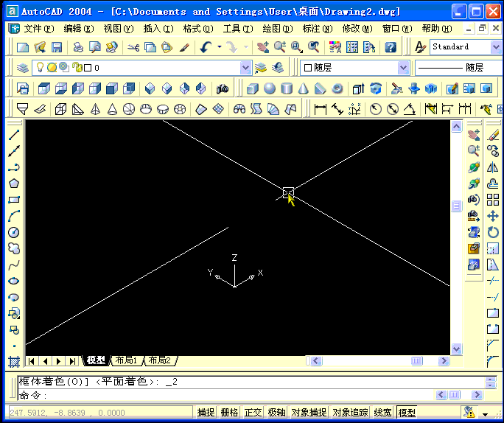Click the Print icon
The image size is (504, 423).
78,47
